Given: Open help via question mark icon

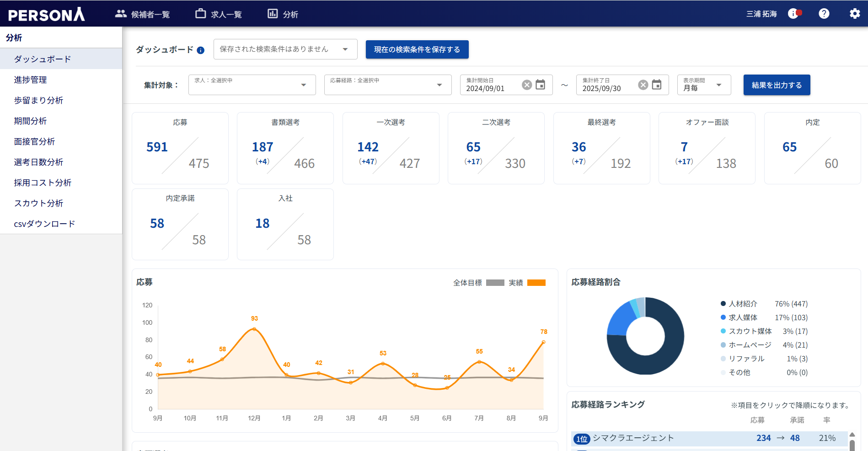Looking at the screenshot, I should [x=824, y=14].
